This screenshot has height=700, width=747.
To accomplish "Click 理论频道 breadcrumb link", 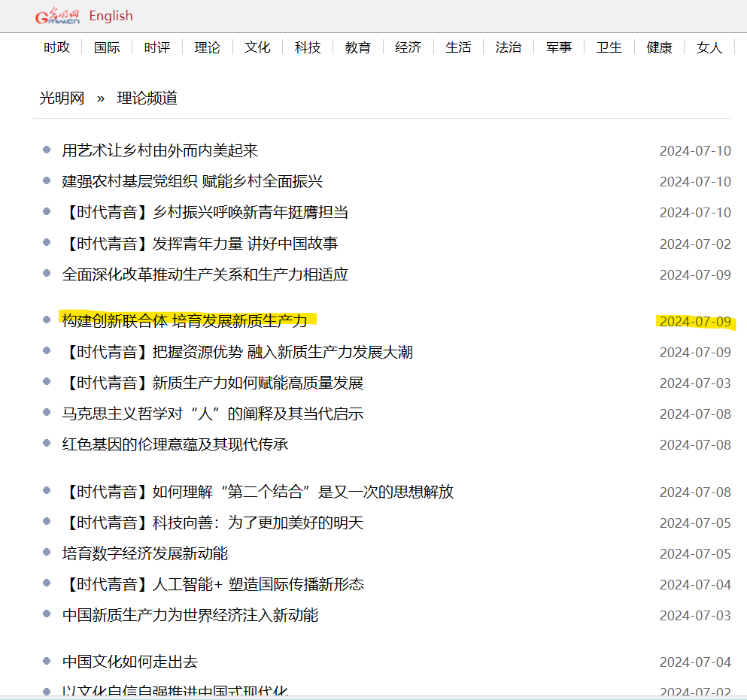I will pos(147,98).
